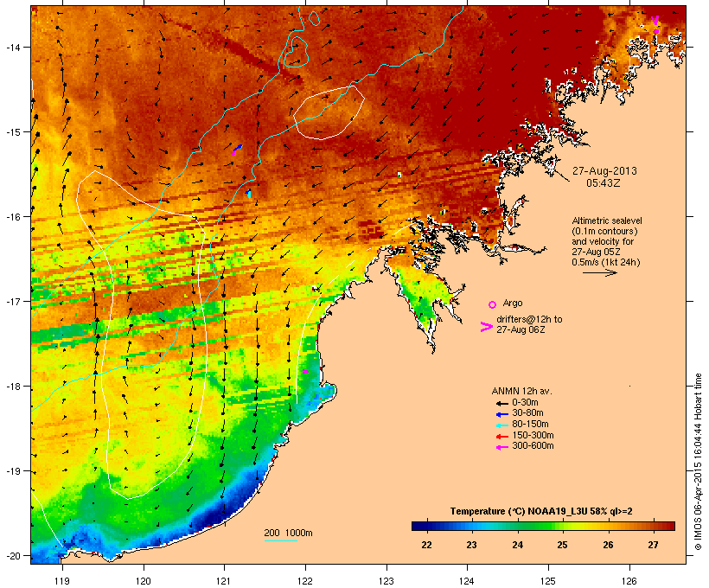Click the 200 1000m depth label
709x588 pixels.
pyautogui.click(x=288, y=533)
